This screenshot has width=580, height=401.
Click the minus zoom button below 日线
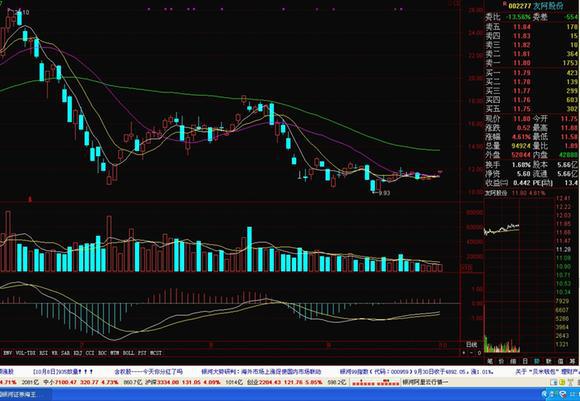471,353
